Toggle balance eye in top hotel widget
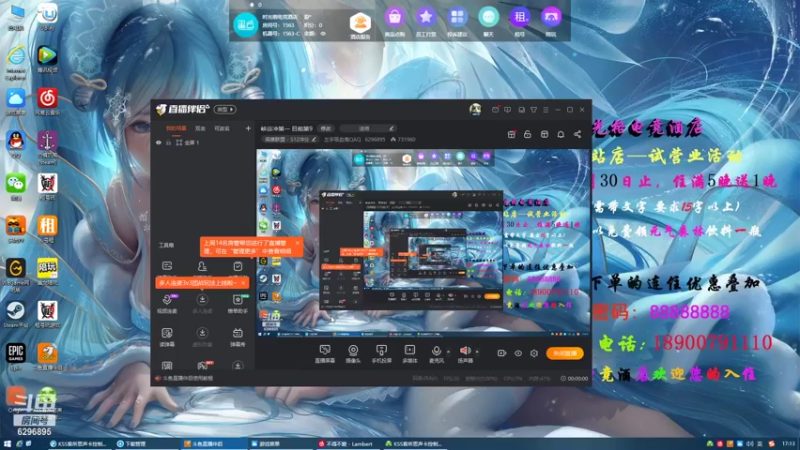Viewport: 800px width, 450px height. click(323, 34)
